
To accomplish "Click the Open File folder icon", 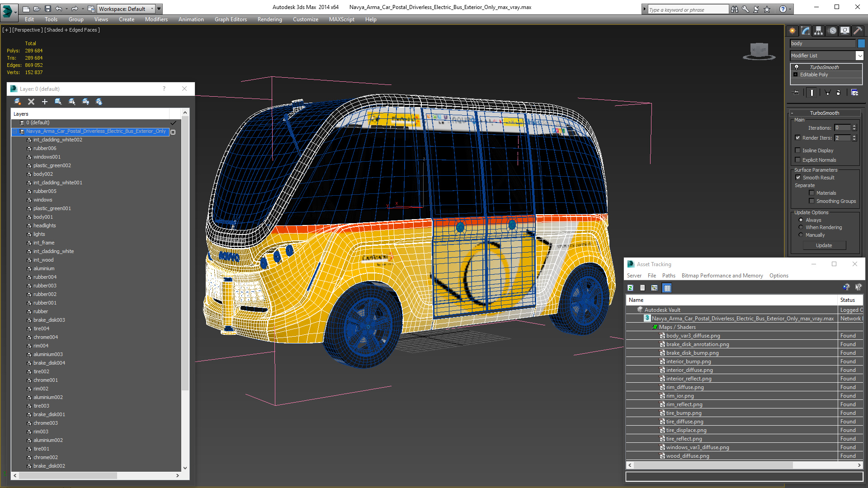I will (37, 9).
